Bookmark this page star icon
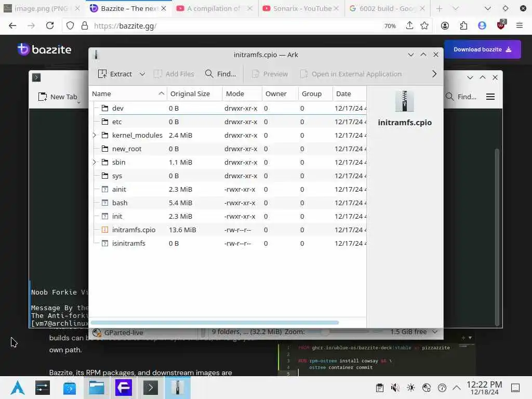The height and width of the screenshot is (399, 532). pyautogui.click(x=424, y=26)
